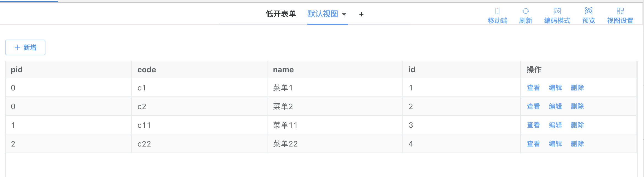This screenshot has width=644, height=177.
Task: Open coding mode (编码模式) icon
Action: [x=557, y=11]
